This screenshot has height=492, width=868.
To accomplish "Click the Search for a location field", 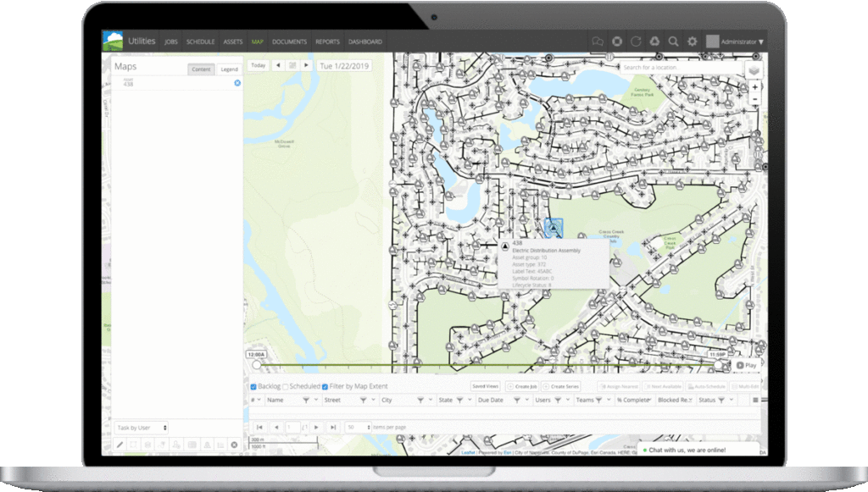I will point(681,68).
